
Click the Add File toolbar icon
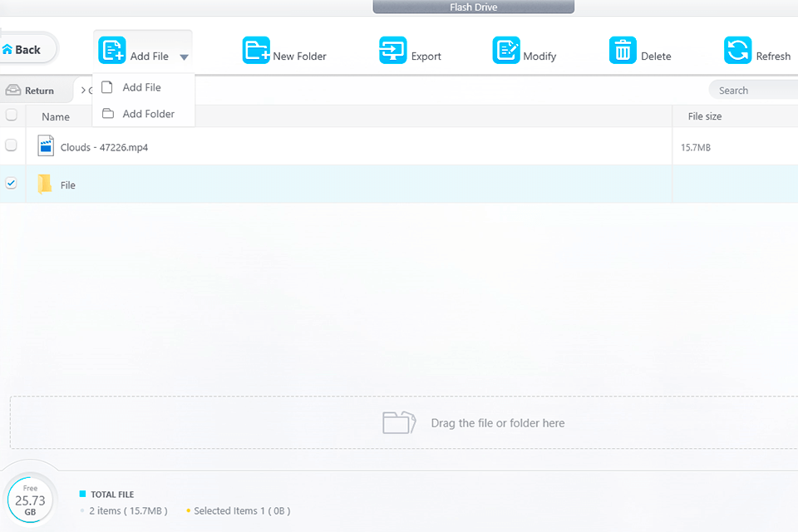click(112, 51)
